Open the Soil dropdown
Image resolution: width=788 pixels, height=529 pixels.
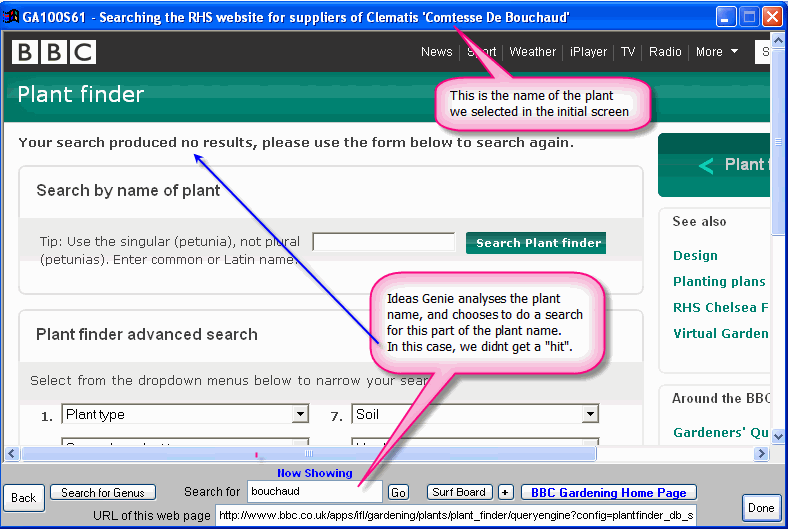(475, 414)
